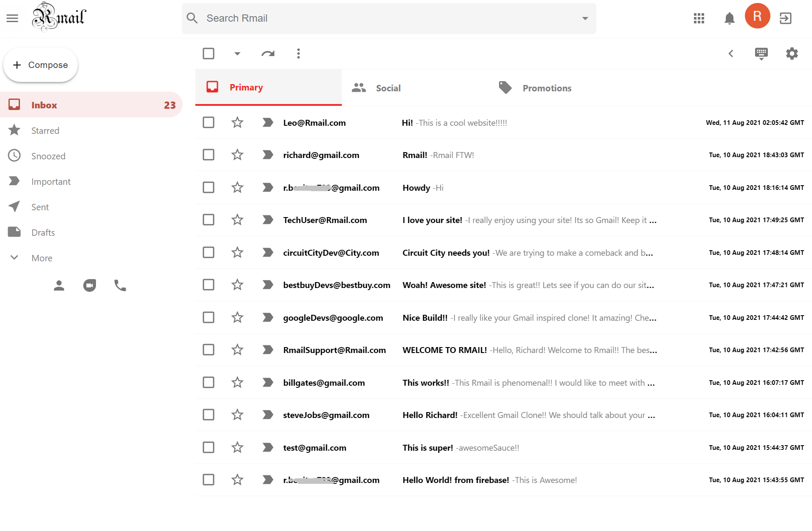Switch to the Social tab
The image size is (812, 531).
click(x=388, y=88)
